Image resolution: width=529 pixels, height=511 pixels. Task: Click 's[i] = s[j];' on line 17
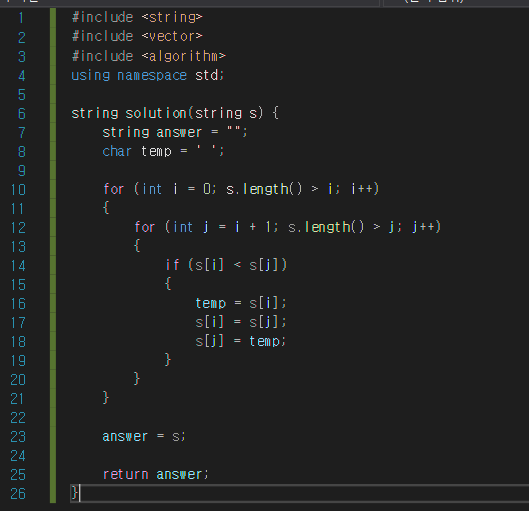pyautogui.click(x=241, y=322)
